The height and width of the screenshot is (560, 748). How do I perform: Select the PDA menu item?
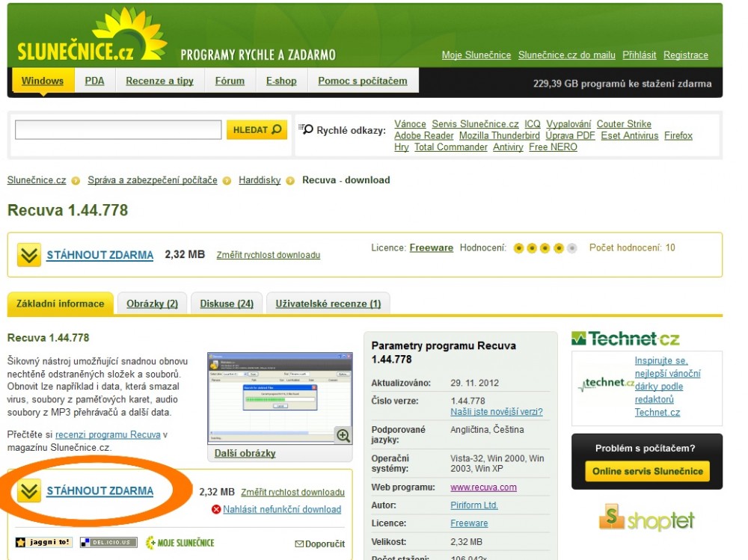coord(95,81)
